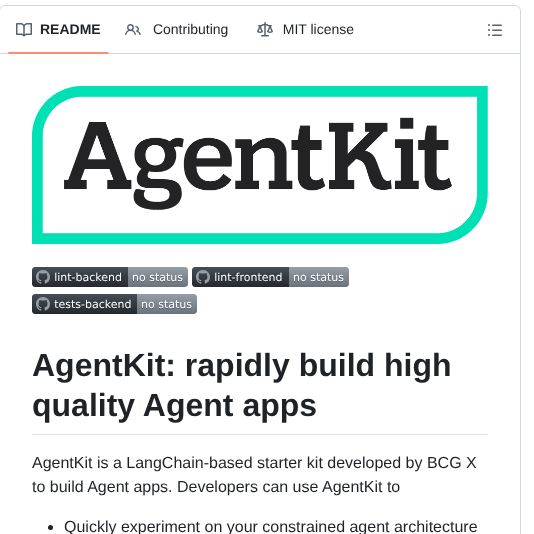The width and height of the screenshot is (534, 534).
Task: Click the text 'AgentKit is a LangChain-based starter kit'
Action: (177, 463)
